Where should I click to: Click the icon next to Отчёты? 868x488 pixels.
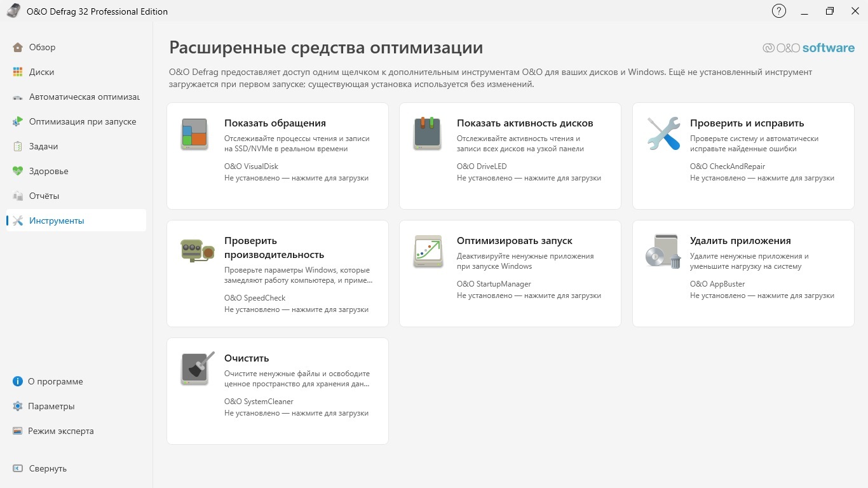click(18, 196)
